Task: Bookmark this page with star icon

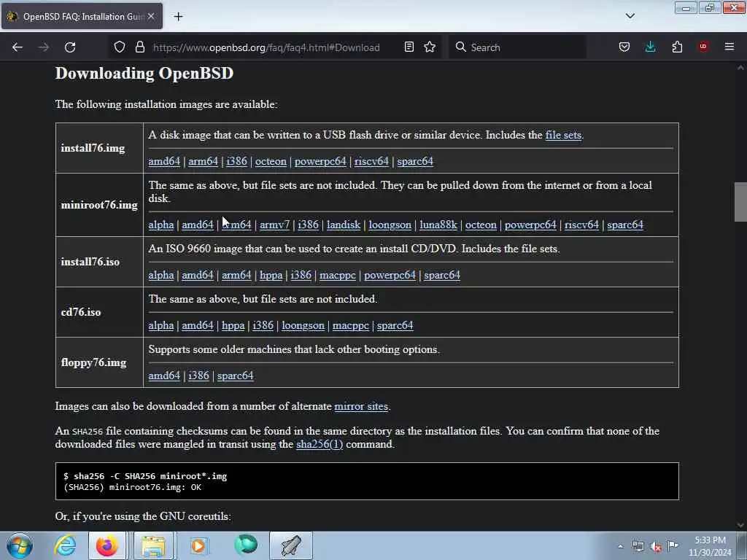Action: (x=430, y=47)
